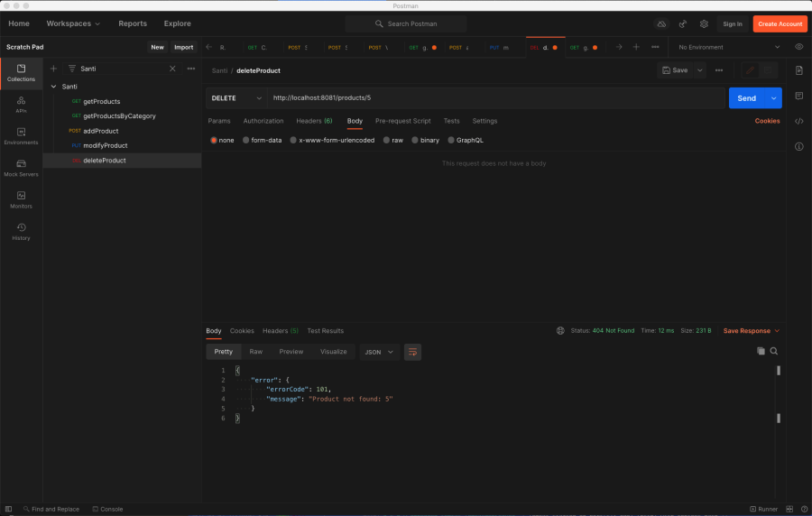812x516 pixels.
Task: Click the Monitors sidebar icon
Action: click(x=21, y=199)
